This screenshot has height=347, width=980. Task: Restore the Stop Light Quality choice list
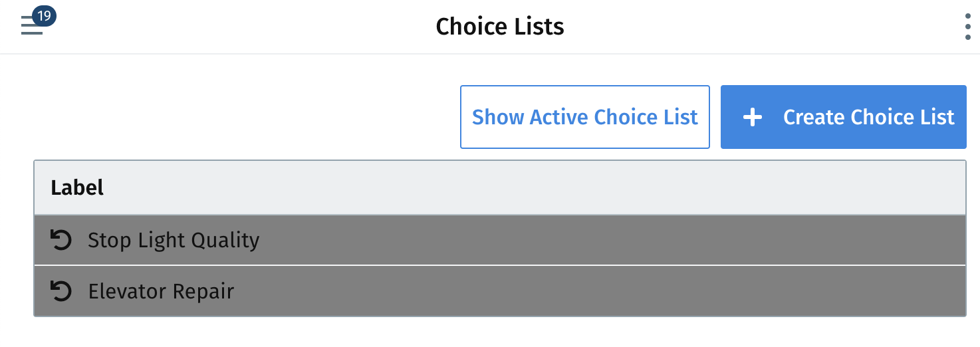point(61,240)
